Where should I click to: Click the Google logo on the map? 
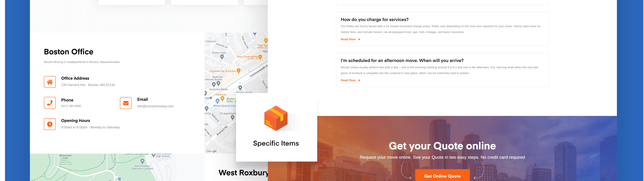click(x=211, y=151)
